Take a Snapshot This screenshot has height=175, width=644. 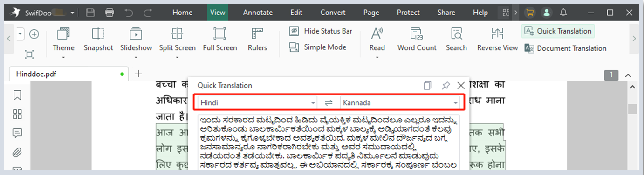pos(98,39)
